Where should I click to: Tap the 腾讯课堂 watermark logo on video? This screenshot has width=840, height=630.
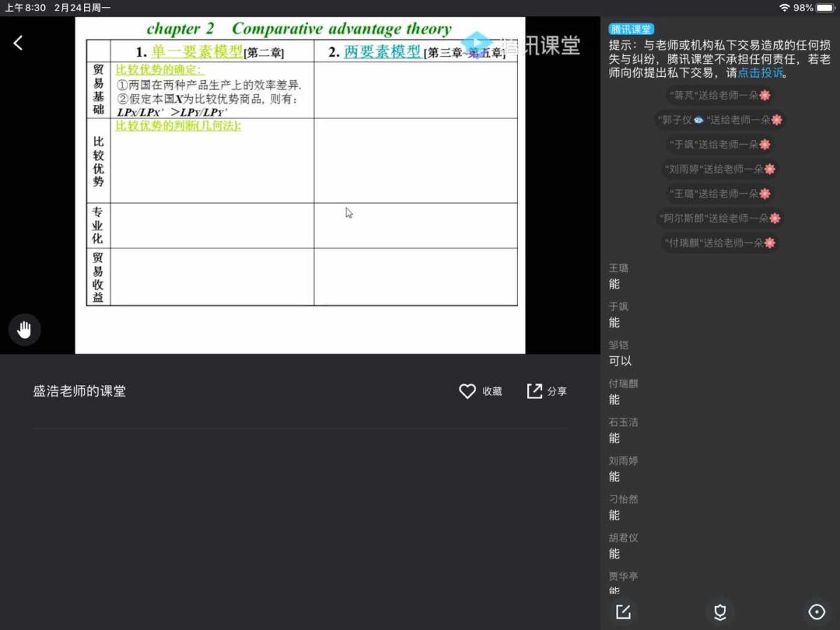[521, 45]
